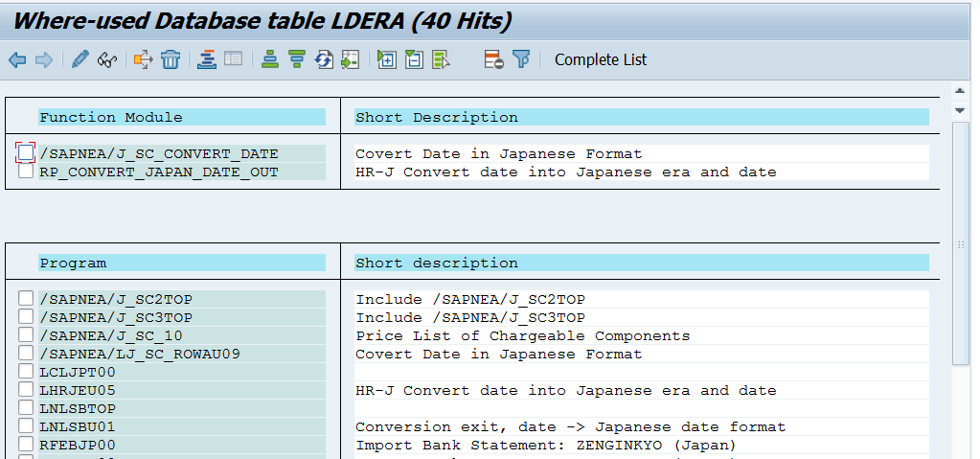Click the first table's Short Description header

641,117
